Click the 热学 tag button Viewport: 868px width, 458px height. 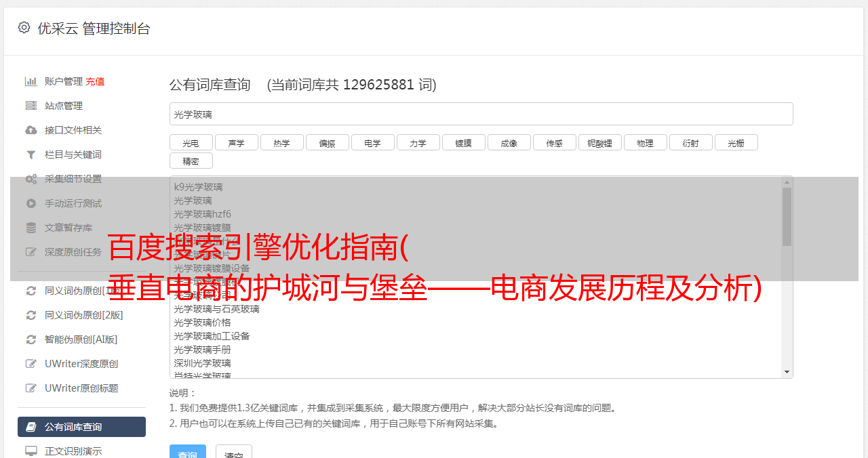pyautogui.click(x=281, y=142)
